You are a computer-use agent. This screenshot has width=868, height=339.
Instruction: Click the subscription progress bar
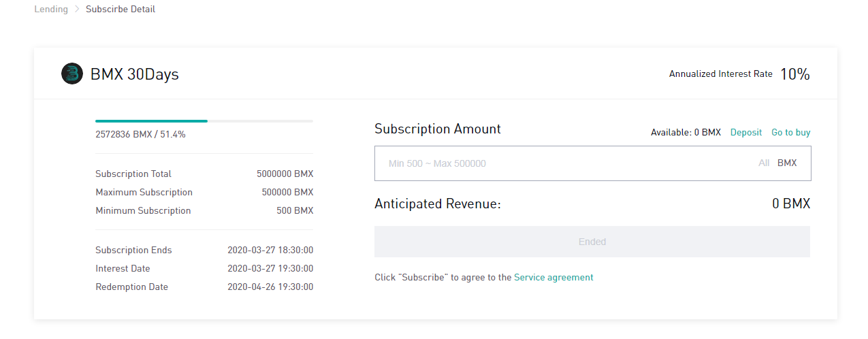pyautogui.click(x=204, y=121)
